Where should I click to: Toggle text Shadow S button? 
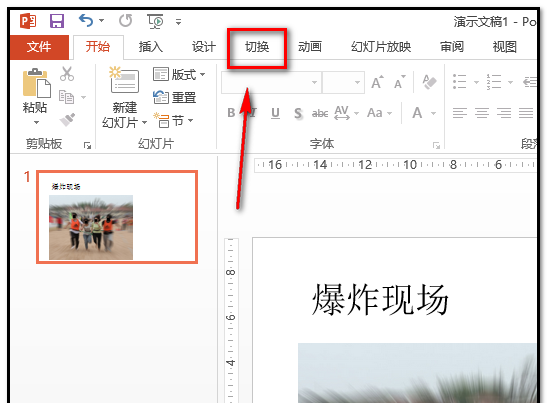(298, 113)
